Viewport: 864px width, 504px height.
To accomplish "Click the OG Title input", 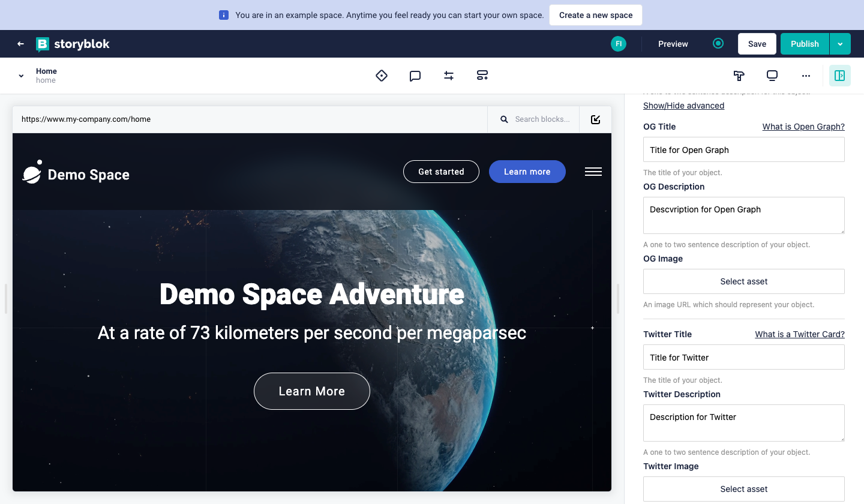I will [744, 149].
